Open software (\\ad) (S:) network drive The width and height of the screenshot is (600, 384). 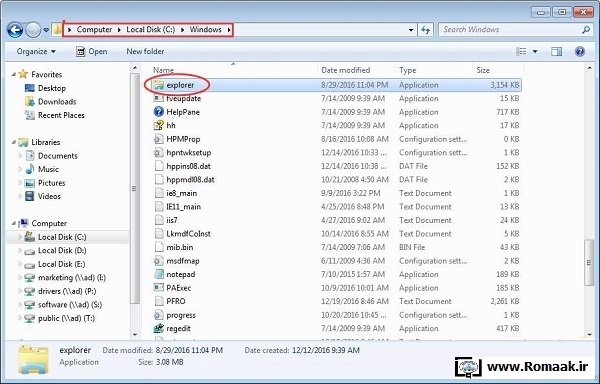[63, 305]
